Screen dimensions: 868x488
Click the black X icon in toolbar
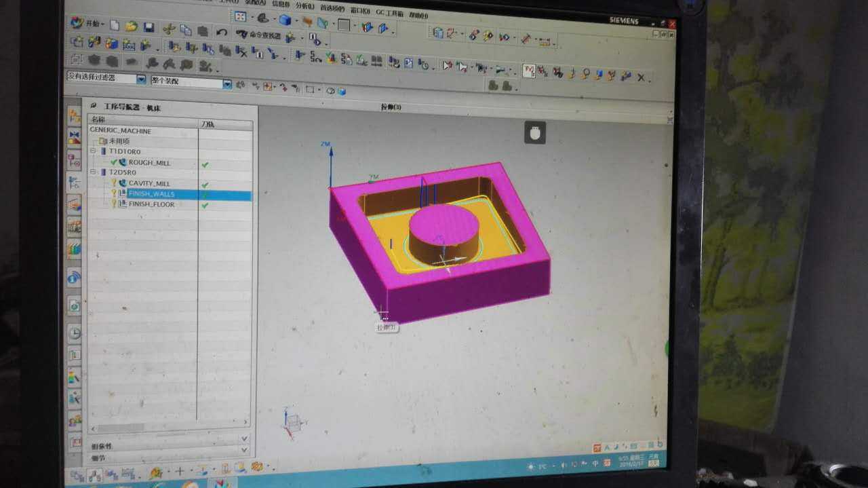(x=641, y=77)
